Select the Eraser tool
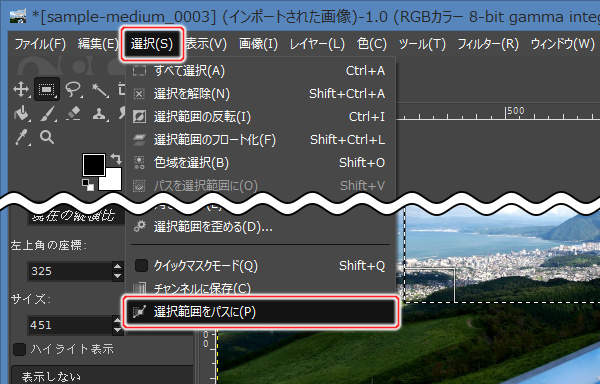 [x=73, y=114]
